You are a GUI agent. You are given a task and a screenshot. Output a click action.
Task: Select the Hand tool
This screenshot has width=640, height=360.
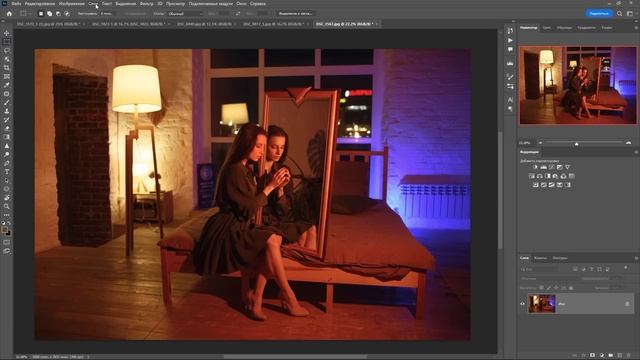(7, 198)
